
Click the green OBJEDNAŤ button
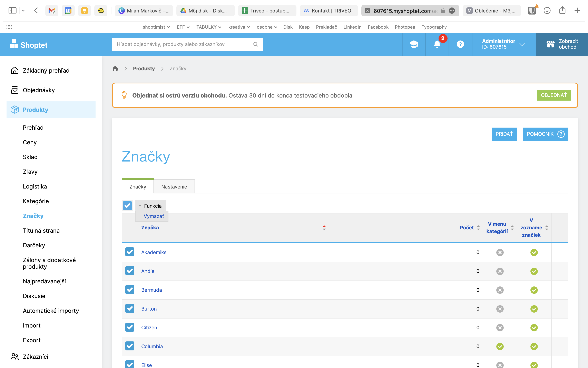coord(554,95)
